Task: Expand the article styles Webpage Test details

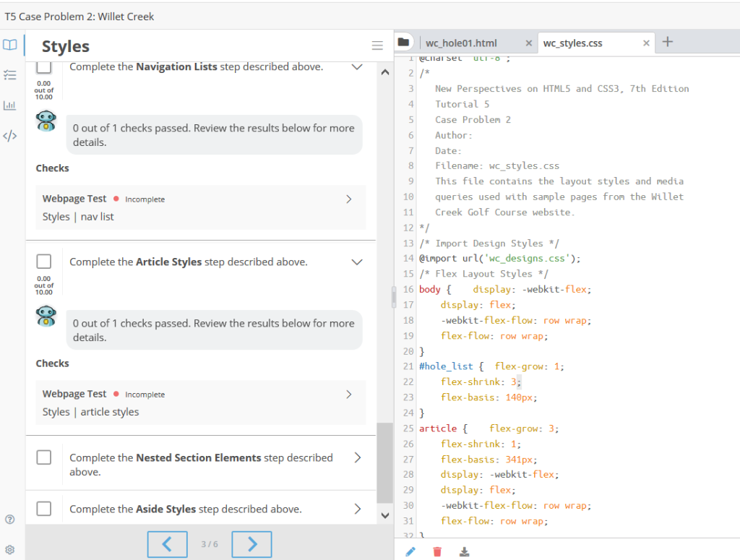Action: [x=349, y=395]
